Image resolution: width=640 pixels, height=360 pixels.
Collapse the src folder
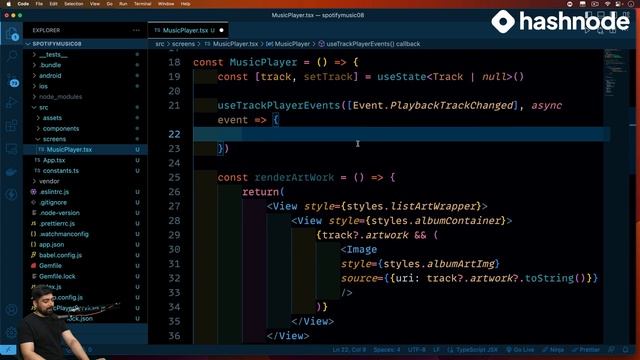pos(86,107)
